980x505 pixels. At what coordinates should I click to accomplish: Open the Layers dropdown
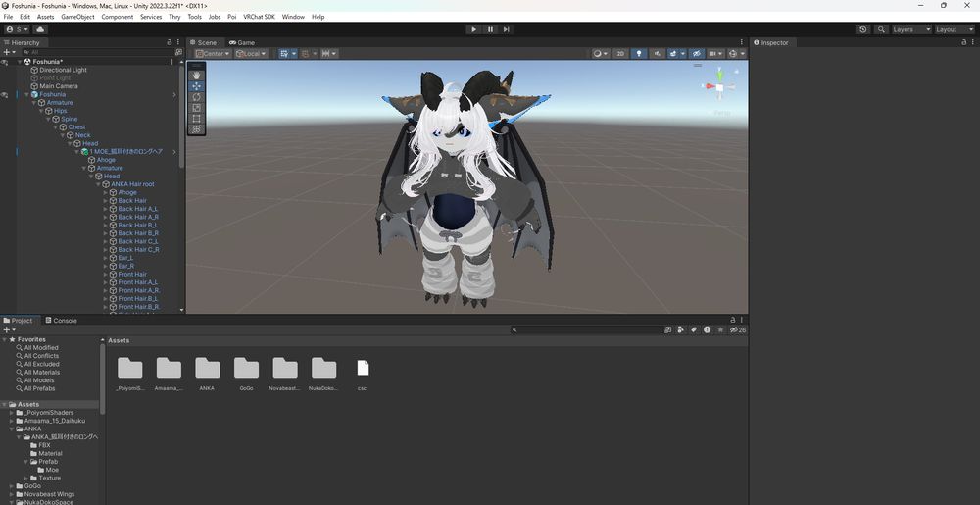(911, 29)
